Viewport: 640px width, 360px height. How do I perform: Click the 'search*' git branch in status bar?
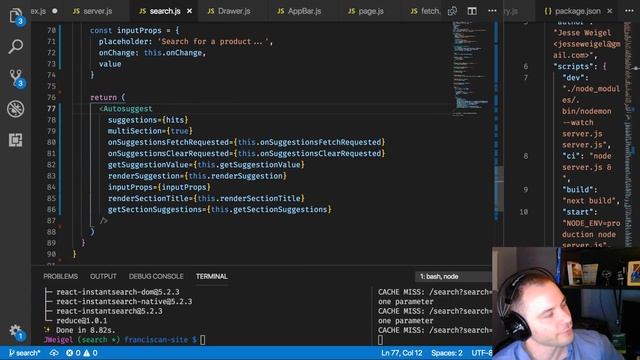(x=24, y=353)
